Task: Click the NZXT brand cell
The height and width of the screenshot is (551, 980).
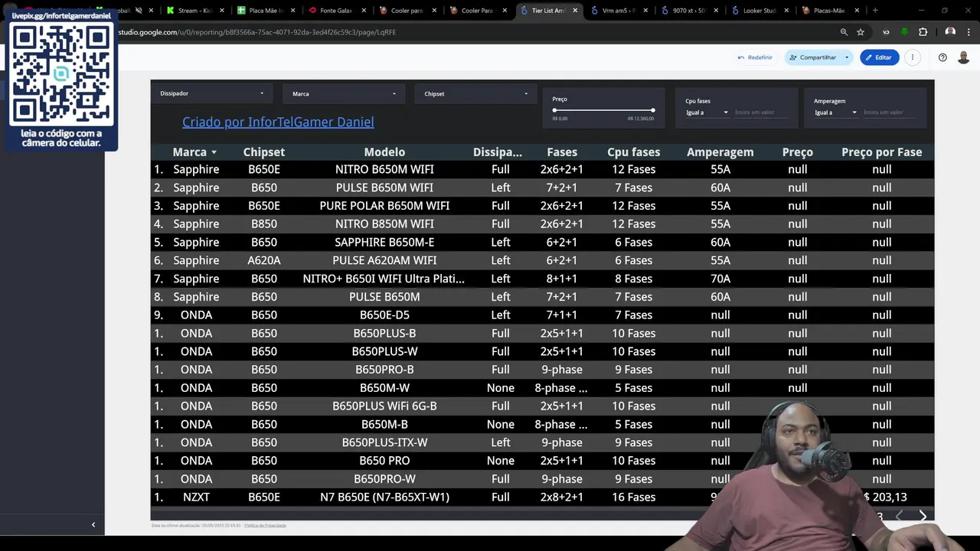Action: coord(196,497)
